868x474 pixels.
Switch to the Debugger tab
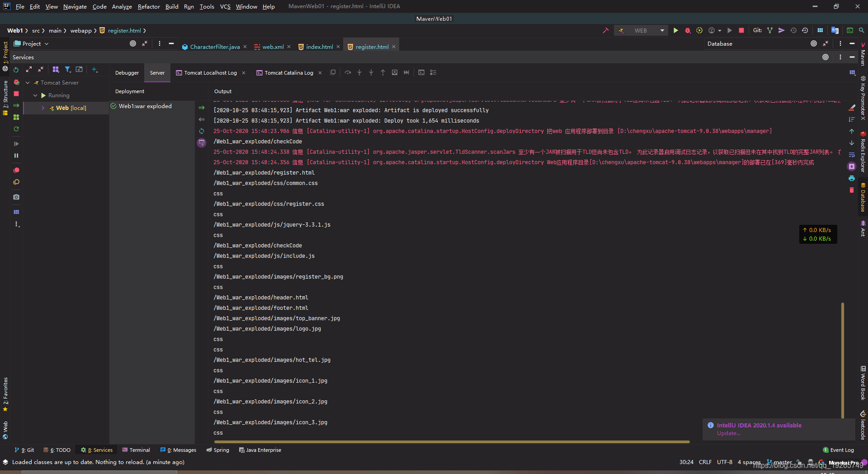(127, 73)
